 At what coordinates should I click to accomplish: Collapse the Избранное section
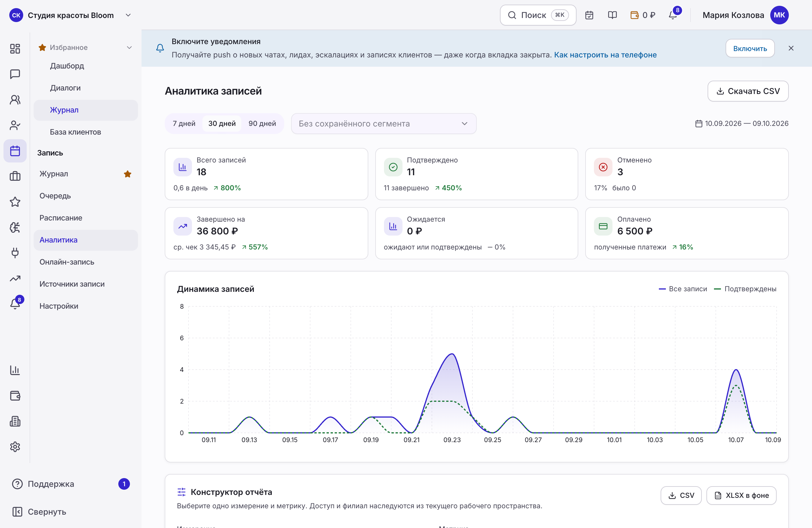pos(86,48)
